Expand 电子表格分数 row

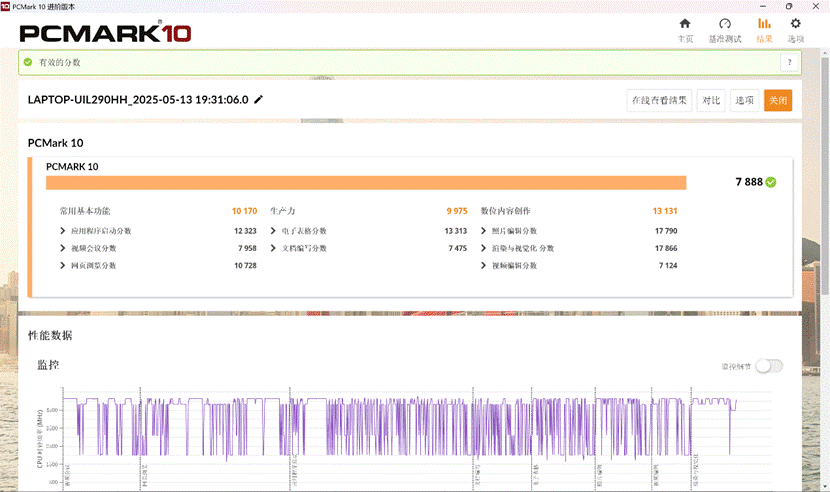click(273, 231)
